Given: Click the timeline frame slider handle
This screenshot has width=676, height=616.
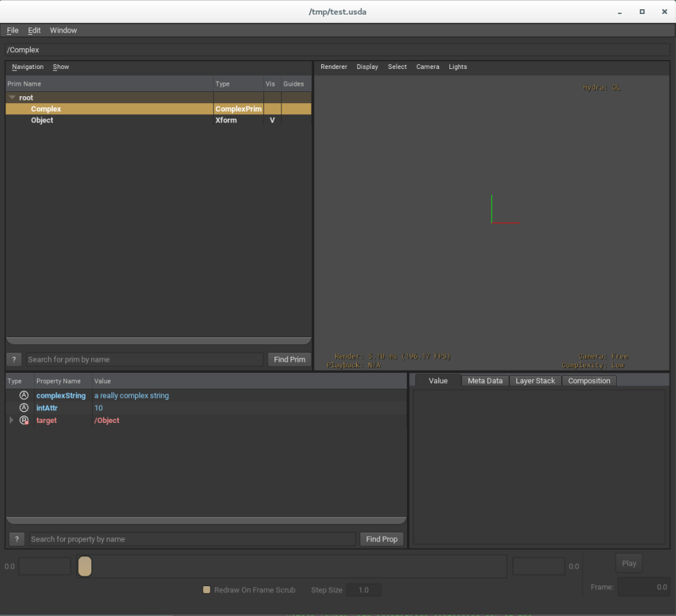Looking at the screenshot, I should 84,567.
